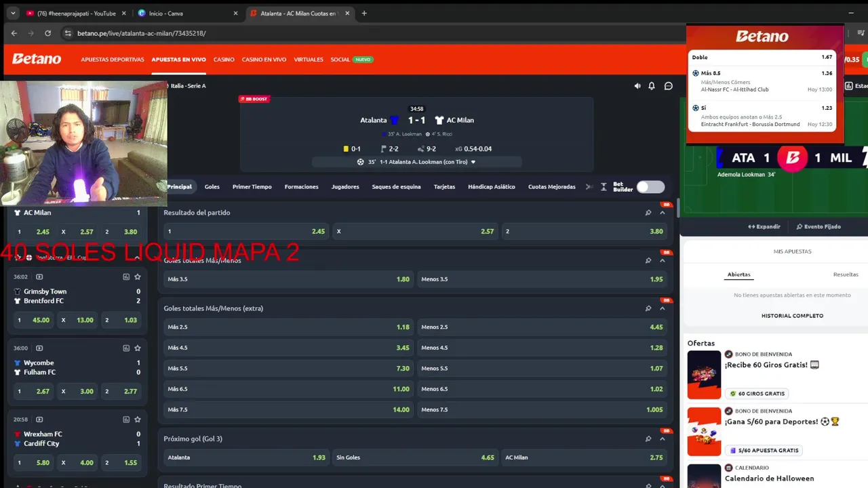Open the Jugadores tab
The height and width of the screenshot is (488, 868).
[x=345, y=186]
